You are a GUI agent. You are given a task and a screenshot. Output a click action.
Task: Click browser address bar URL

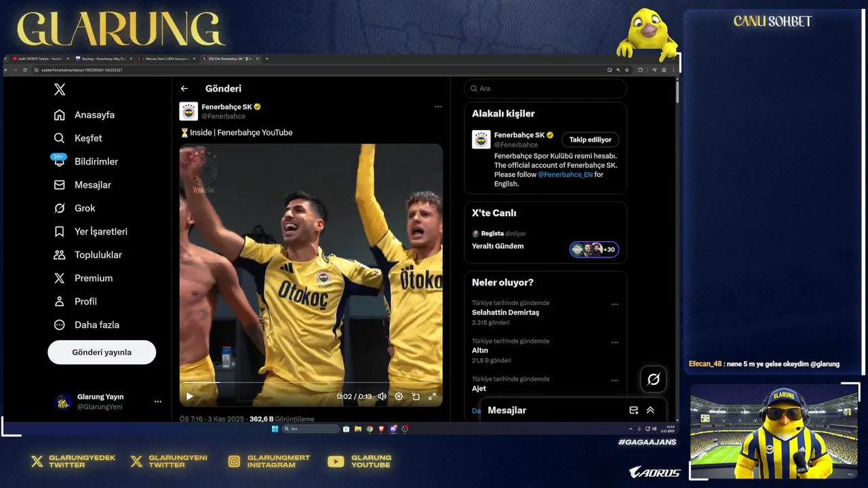click(x=82, y=70)
